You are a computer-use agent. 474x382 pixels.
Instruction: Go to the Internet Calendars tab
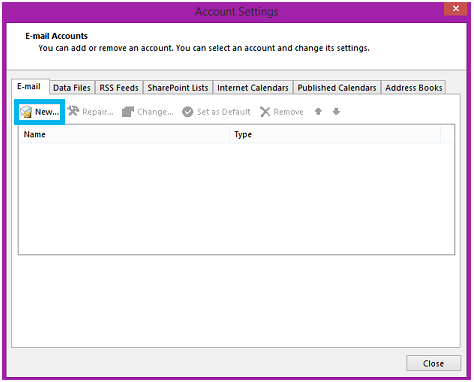click(253, 88)
